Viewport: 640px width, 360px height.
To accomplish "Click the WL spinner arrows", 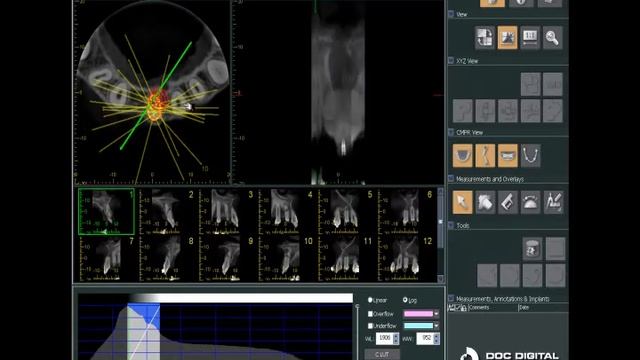I will [396, 338].
